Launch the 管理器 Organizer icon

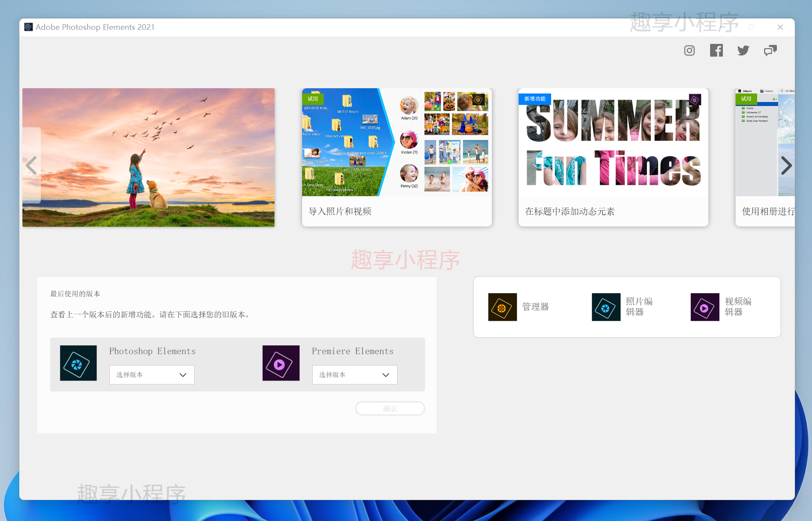click(x=502, y=307)
